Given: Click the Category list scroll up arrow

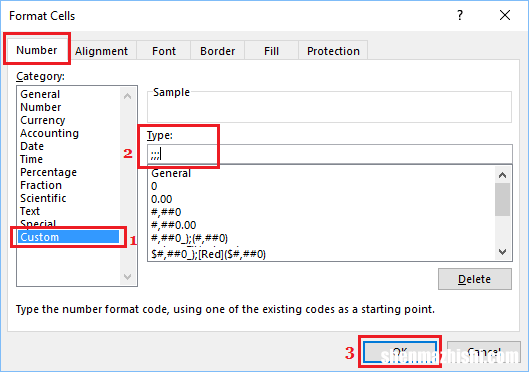Looking at the screenshot, I should (128, 96).
